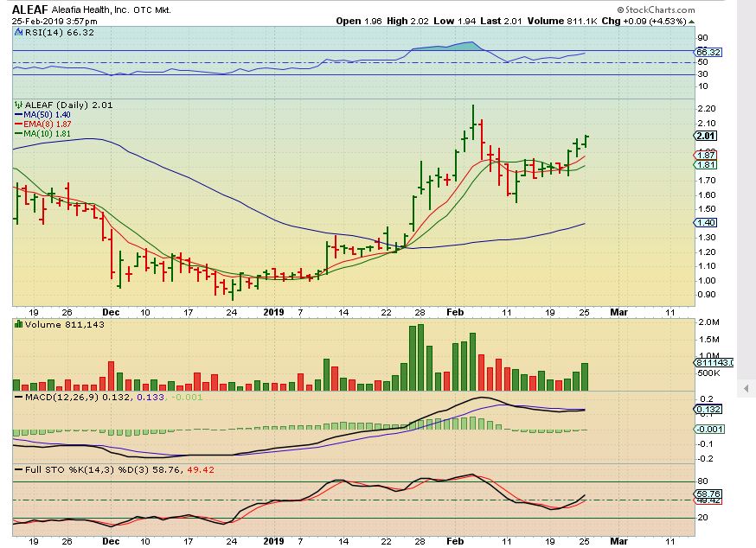Click the Aleafia Health, Inc. company name
756x548 pixels.
91,10
